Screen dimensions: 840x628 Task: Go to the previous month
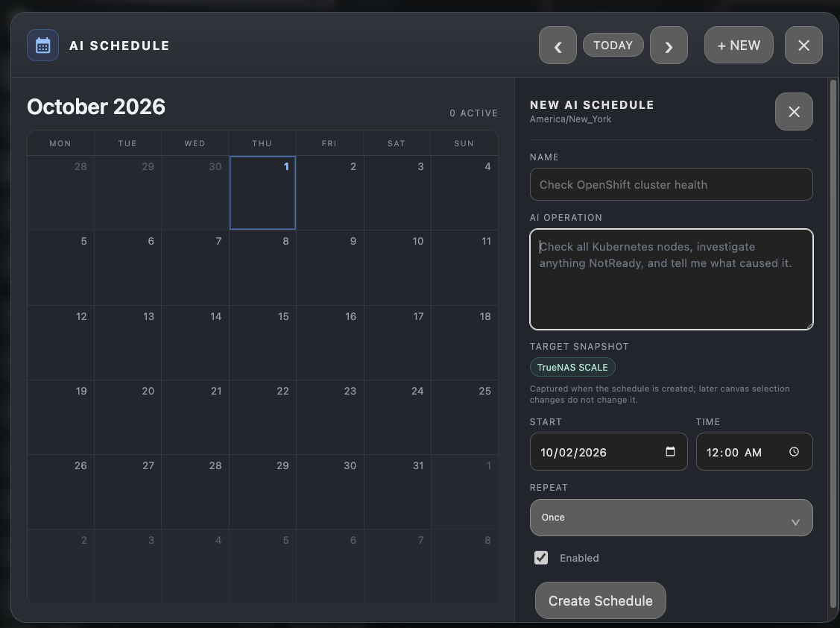[558, 45]
